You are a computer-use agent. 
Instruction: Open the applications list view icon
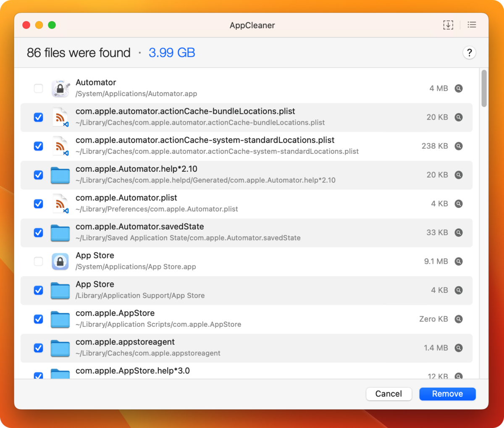472,25
